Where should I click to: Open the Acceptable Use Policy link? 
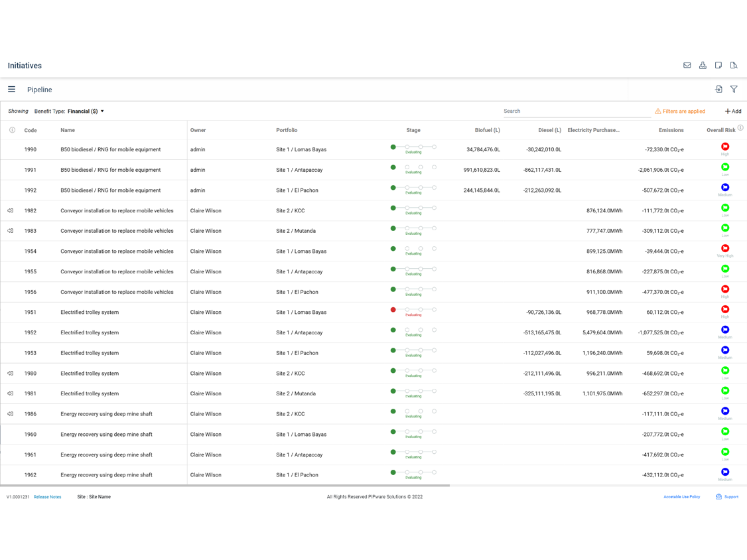coord(681,497)
